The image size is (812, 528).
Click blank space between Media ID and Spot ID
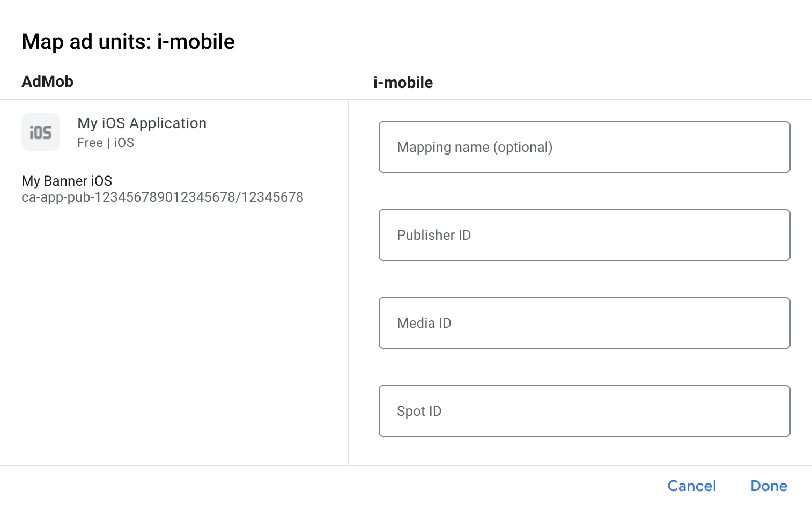[584, 367]
